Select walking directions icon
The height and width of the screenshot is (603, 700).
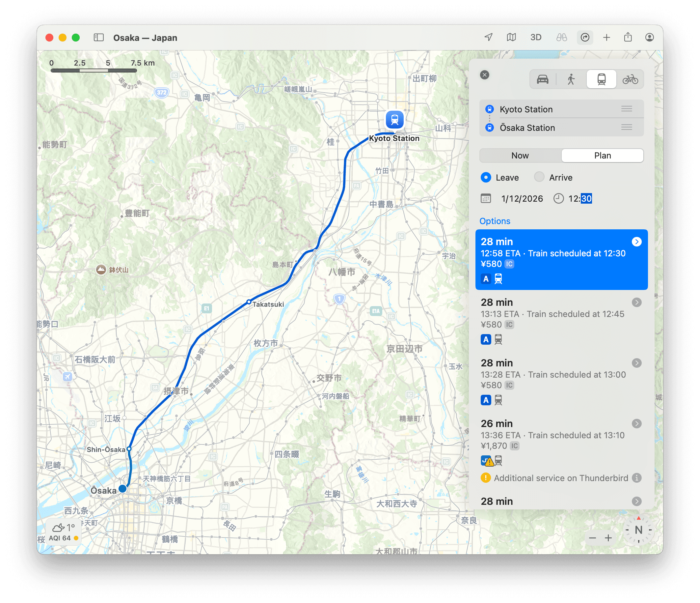coord(571,79)
